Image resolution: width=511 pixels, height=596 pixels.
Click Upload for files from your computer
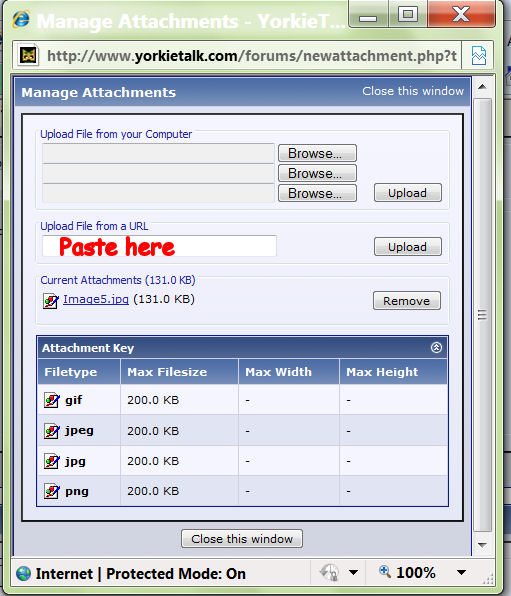tap(408, 193)
